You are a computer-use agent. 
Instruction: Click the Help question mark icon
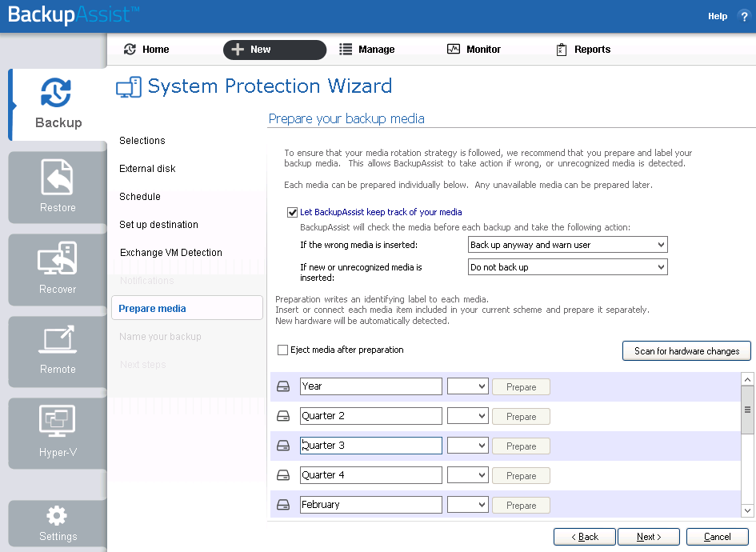click(744, 16)
